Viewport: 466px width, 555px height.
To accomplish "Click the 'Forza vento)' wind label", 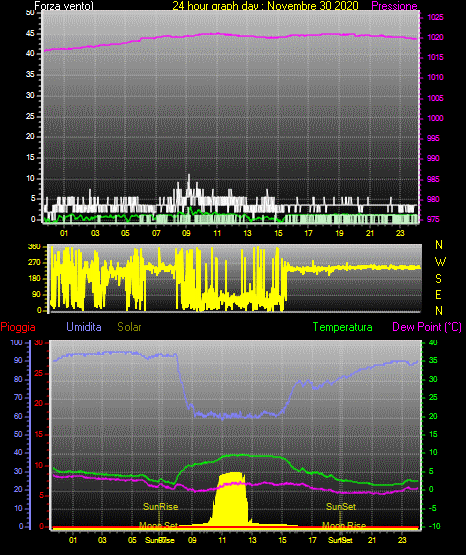I will click(x=64, y=6).
